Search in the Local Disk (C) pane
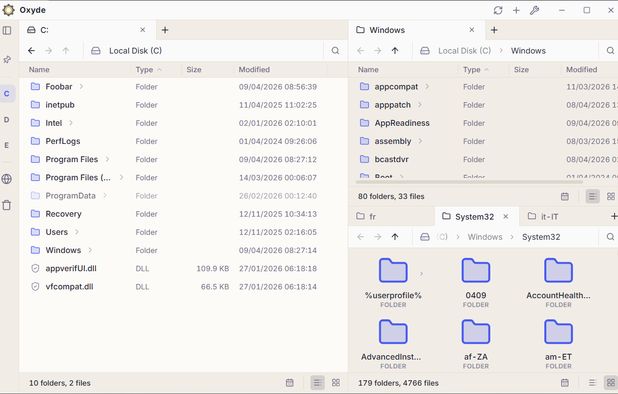Viewport: 618px width, 394px height. (x=335, y=50)
